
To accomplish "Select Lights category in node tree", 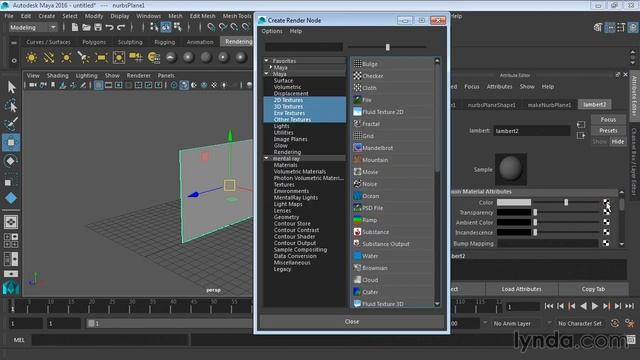I will tap(282, 126).
